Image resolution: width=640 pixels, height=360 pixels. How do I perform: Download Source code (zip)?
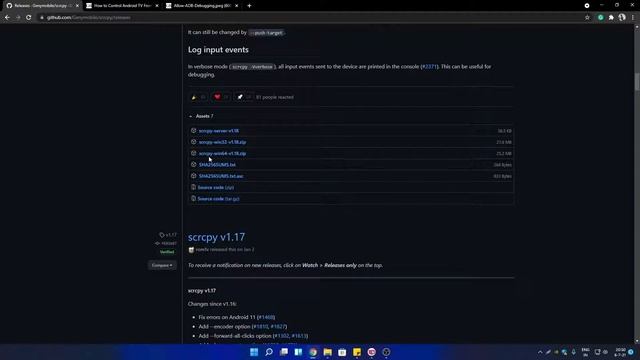216,188
